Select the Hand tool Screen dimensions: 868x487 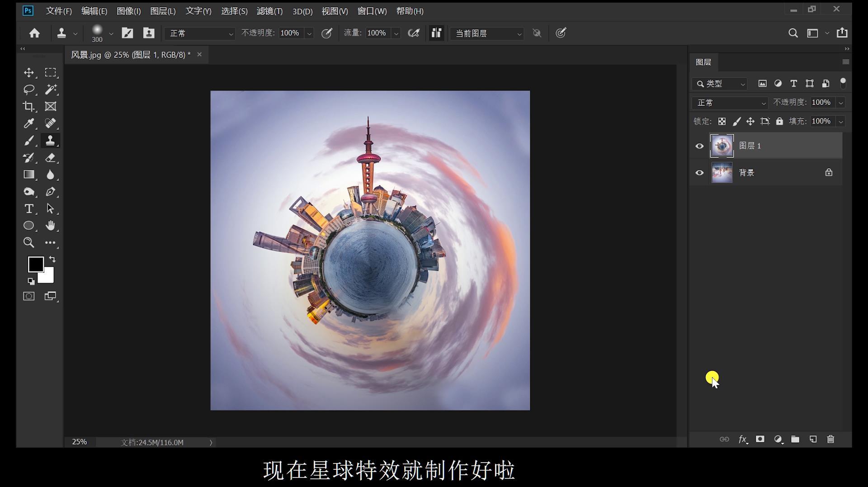click(50, 226)
